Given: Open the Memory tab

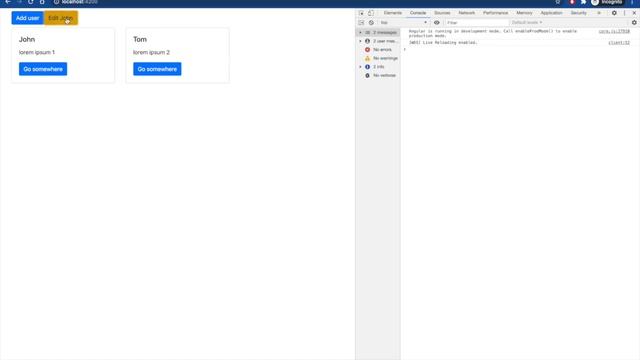Looking at the screenshot, I should (x=524, y=13).
